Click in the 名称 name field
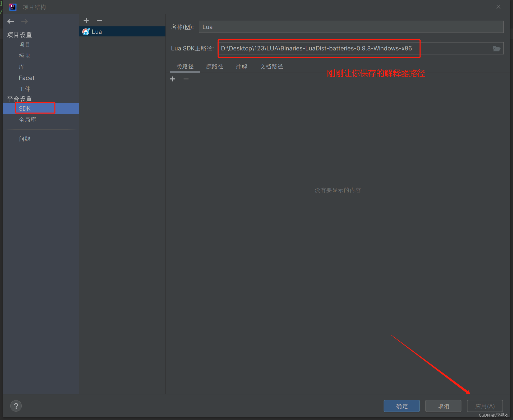This screenshot has height=420, width=513. pos(351,27)
